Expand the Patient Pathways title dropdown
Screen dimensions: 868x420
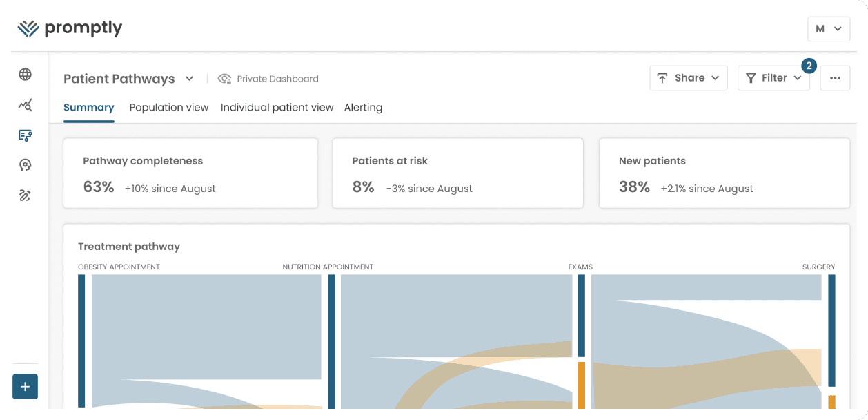pyautogui.click(x=189, y=79)
